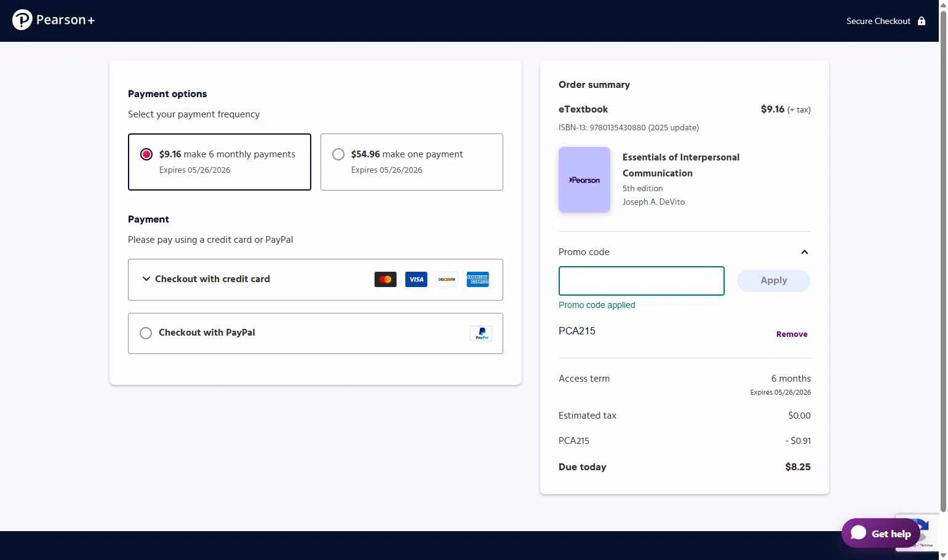948x560 pixels.
Task: Click the Estimated tax $0.00 value
Action: coord(799,416)
